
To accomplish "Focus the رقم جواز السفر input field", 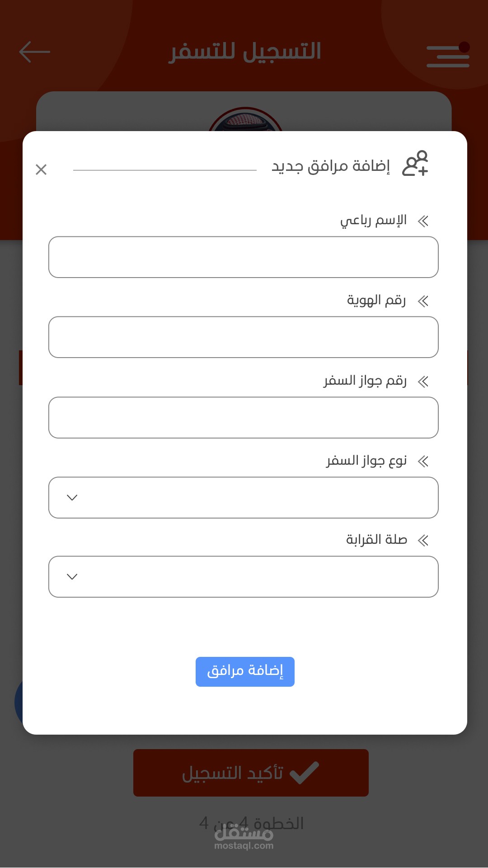I will [x=243, y=417].
